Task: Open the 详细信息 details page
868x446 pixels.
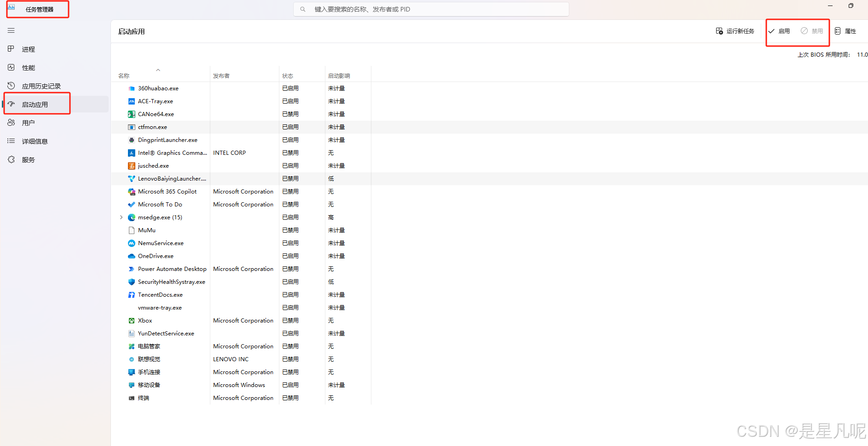Action: pyautogui.click(x=35, y=141)
